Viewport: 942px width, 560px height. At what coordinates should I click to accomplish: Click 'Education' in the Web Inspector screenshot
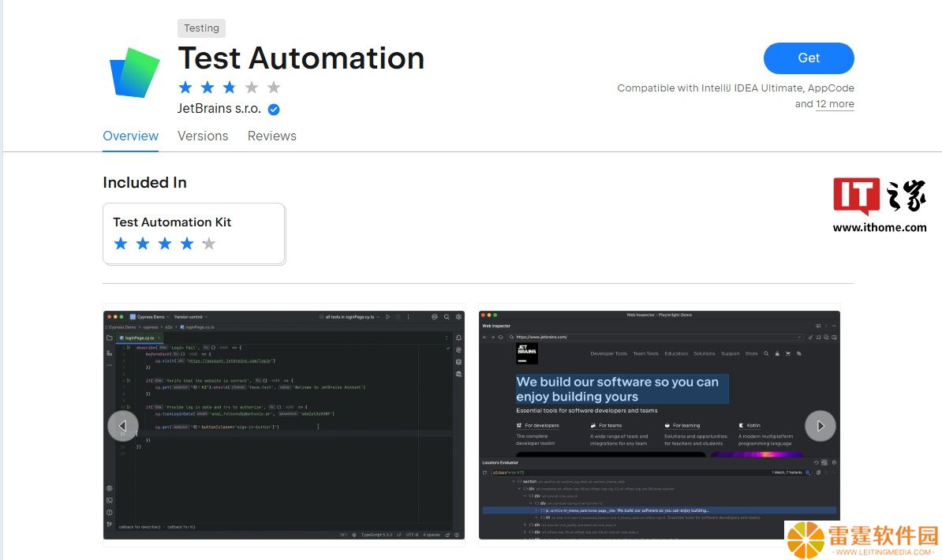[676, 354]
